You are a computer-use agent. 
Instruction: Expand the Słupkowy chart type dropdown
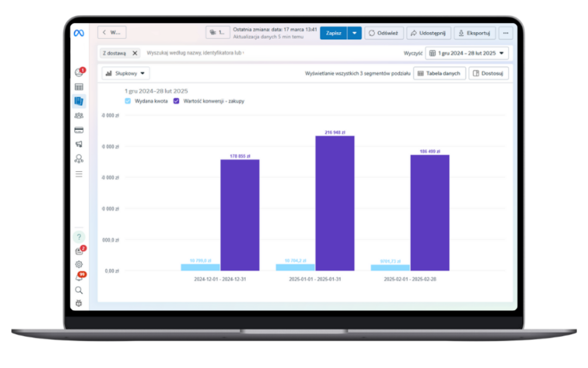(x=126, y=73)
